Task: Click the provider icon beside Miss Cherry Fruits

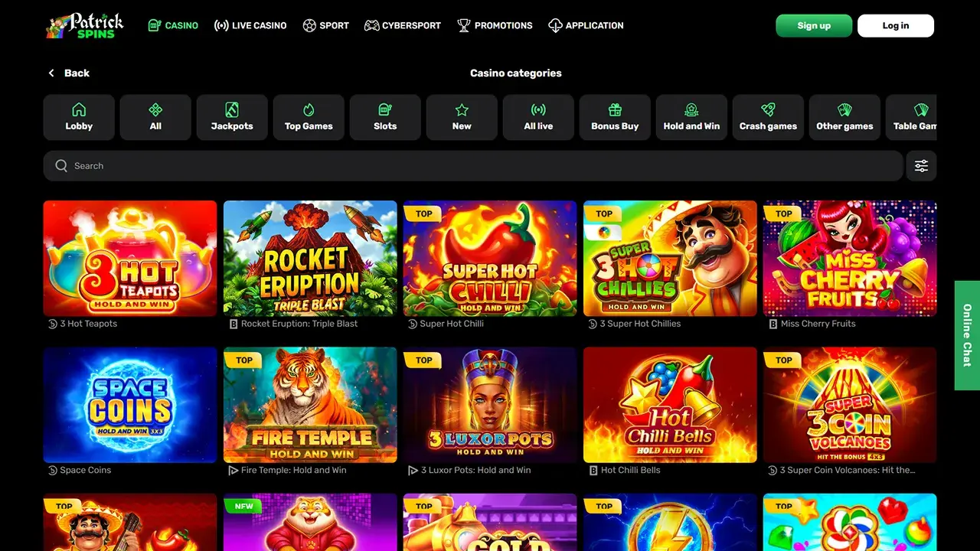Action: pyautogui.click(x=773, y=324)
